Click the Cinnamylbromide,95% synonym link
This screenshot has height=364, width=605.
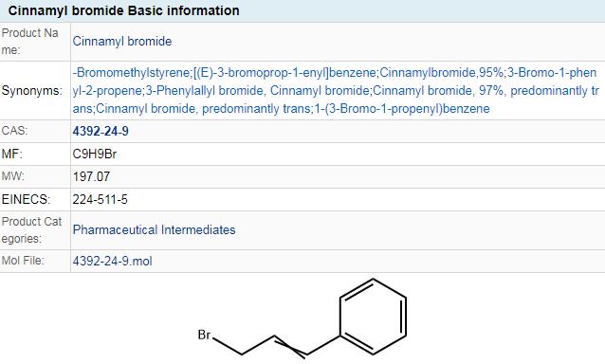point(442,72)
